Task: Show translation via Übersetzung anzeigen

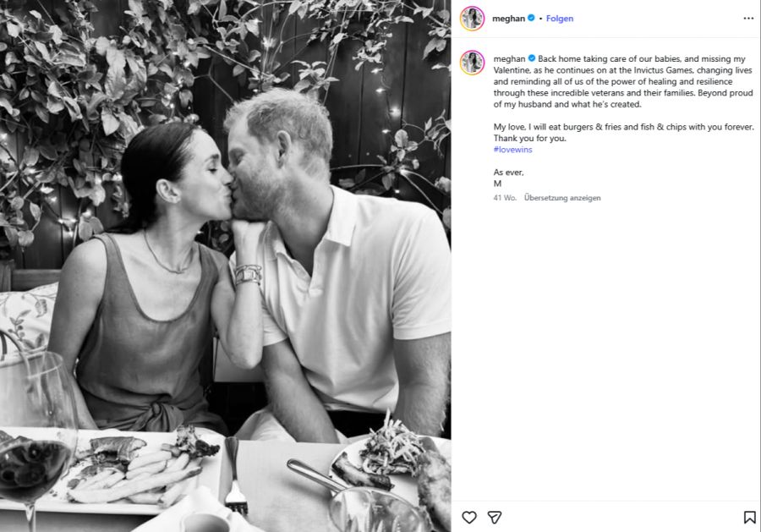Action: [562, 197]
